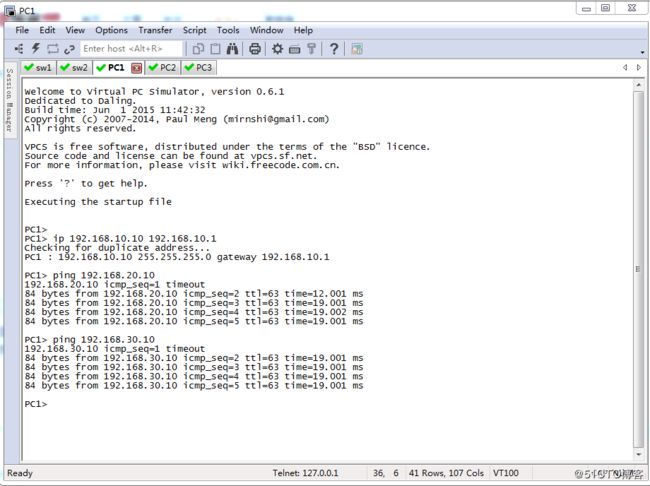The image size is (650, 486).
Task: Switch to the PC3 session tab
Action: click(198, 68)
